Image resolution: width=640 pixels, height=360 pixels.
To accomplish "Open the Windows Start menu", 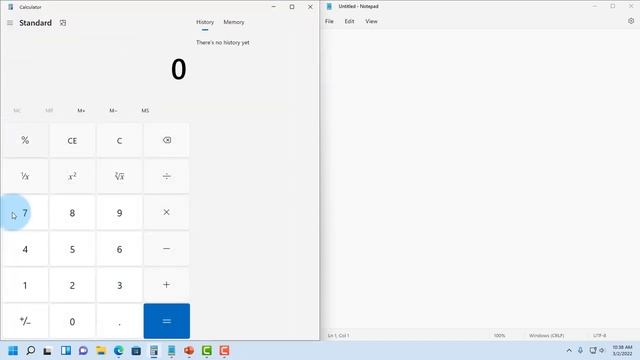I will pyautogui.click(x=13, y=351).
